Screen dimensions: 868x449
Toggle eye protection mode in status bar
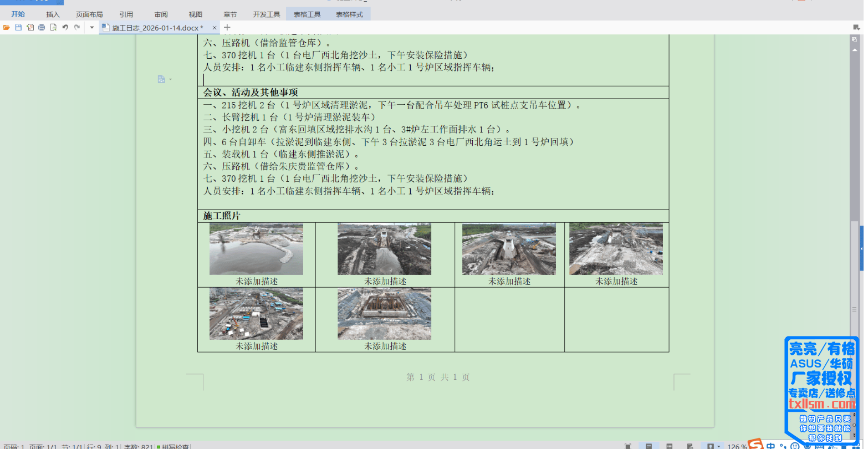pos(711,446)
